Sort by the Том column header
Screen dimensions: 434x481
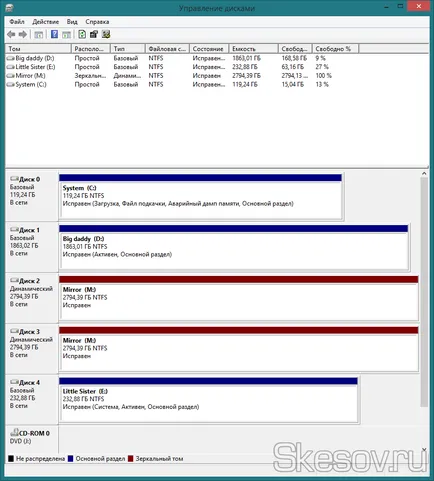coord(38,49)
